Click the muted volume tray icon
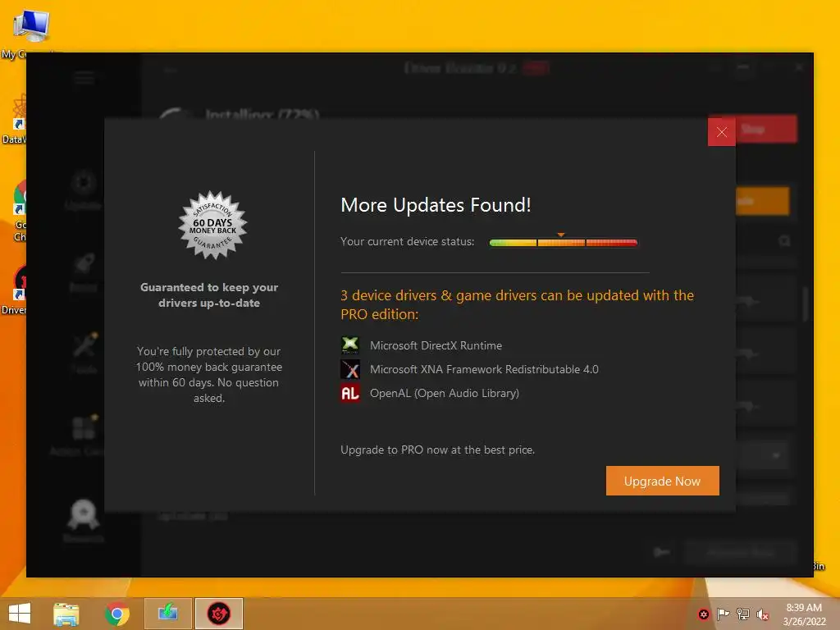This screenshot has height=630, width=840. 762,614
